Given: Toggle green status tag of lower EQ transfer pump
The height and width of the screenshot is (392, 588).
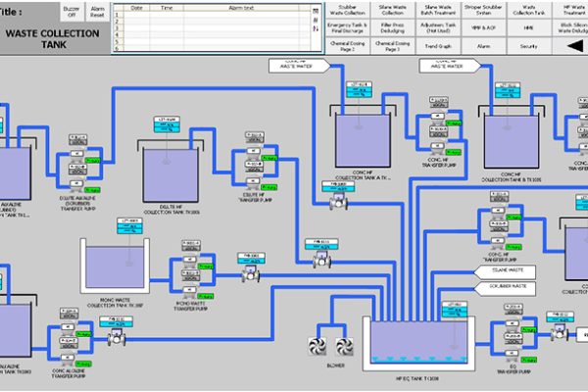Looking at the screenshot, I should [x=528, y=360].
